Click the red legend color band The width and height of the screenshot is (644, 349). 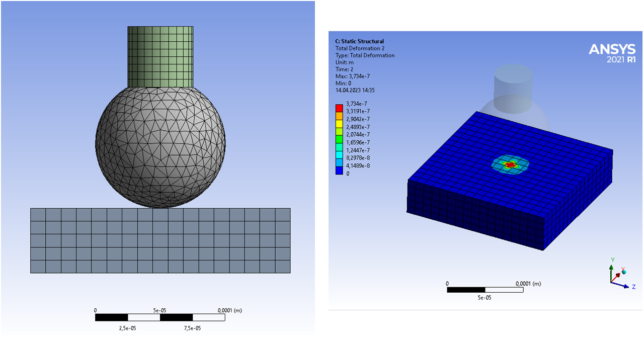pos(339,107)
